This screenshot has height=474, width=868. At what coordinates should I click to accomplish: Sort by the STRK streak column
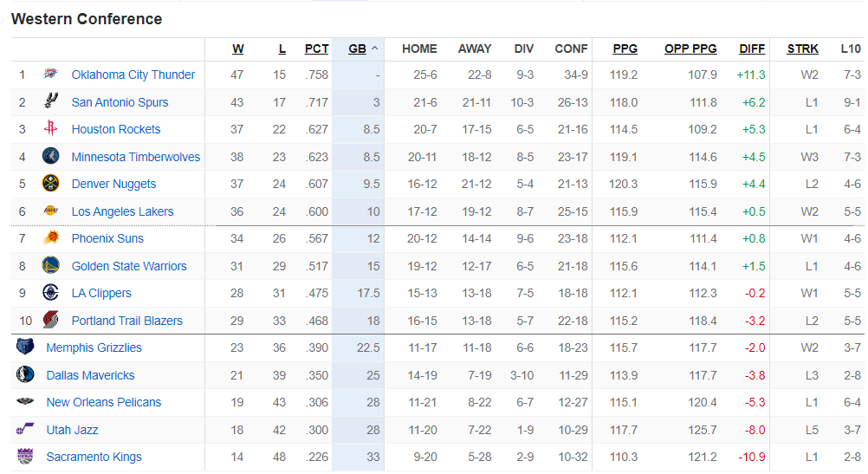(x=802, y=49)
